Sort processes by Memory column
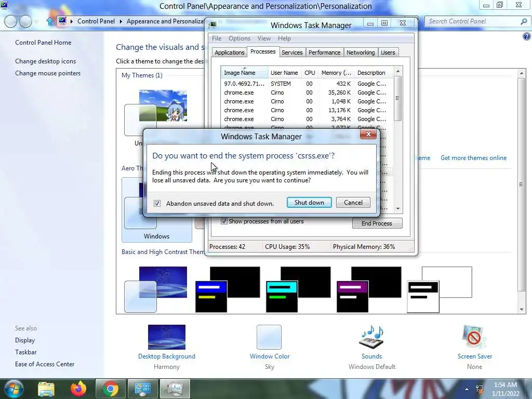This screenshot has height=399, width=532. point(336,73)
